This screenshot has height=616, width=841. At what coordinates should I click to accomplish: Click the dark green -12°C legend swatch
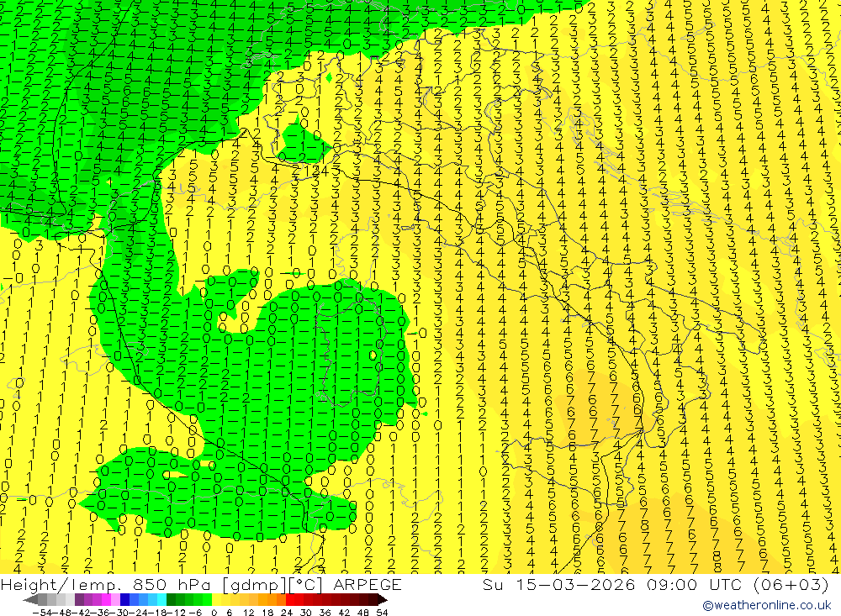click(171, 600)
